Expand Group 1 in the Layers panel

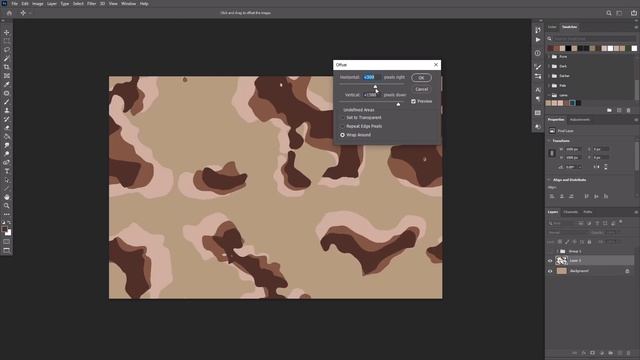[557, 251]
